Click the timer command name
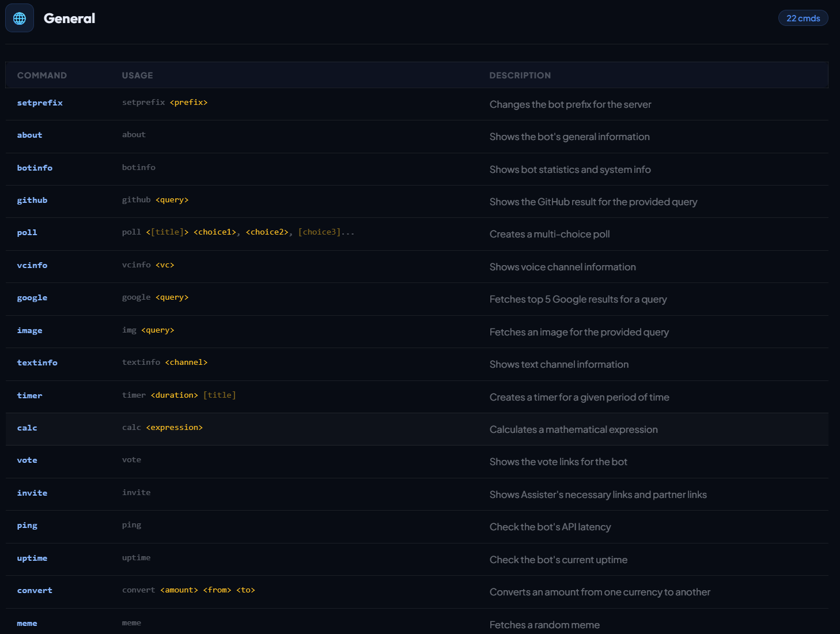840x634 pixels. 29,395
